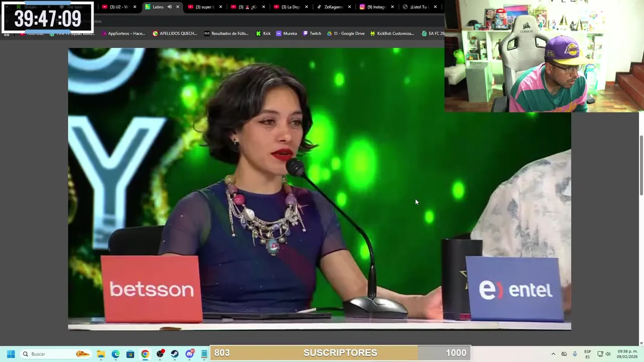Open the Resultados de Fútb... bookmark
644x362 pixels.
tap(226, 34)
